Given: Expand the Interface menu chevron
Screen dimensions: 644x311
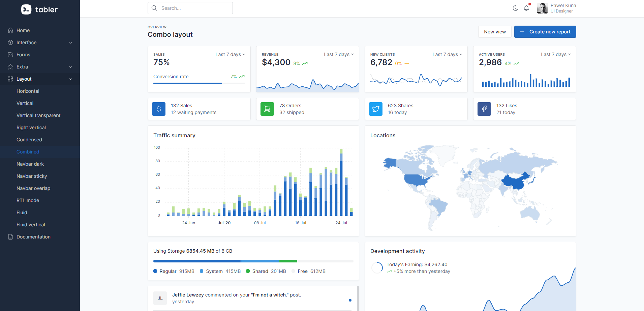Looking at the screenshot, I should pos(71,43).
